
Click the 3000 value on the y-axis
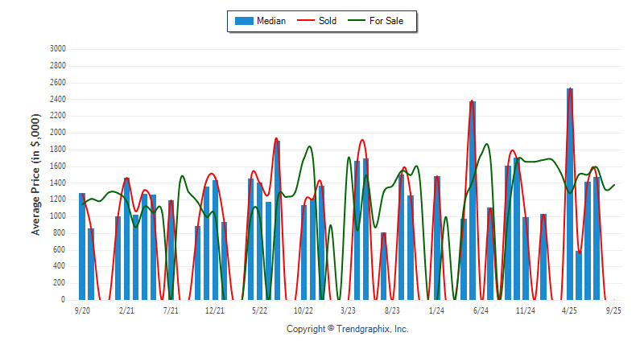pyautogui.click(x=57, y=49)
